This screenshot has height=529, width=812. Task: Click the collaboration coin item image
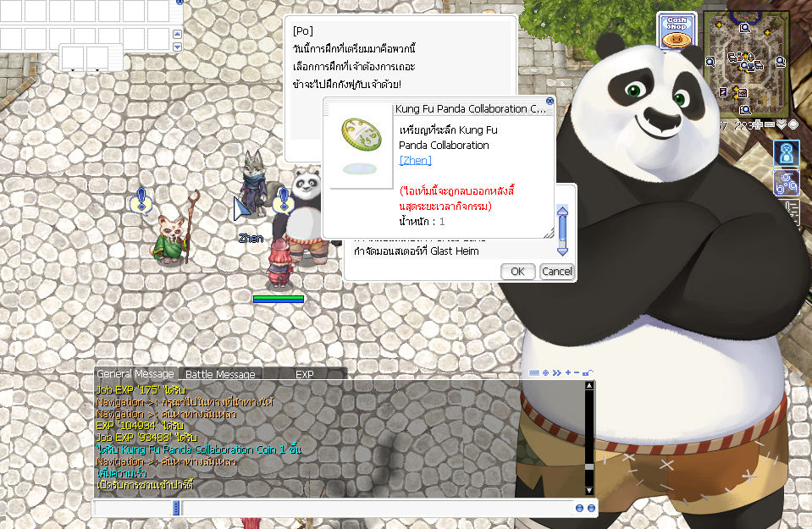click(361, 135)
